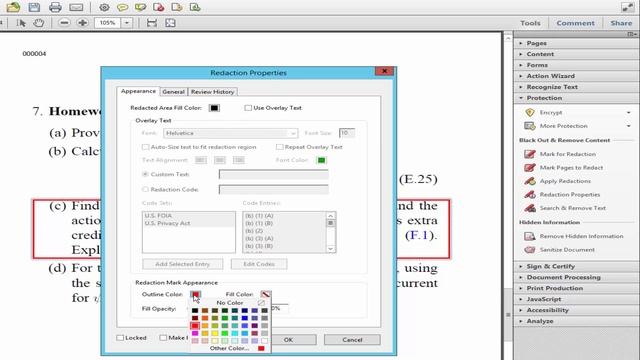640x360 pixels.
Task: Check Auto-Size text to fit redaction region
Action: point(145,147)
